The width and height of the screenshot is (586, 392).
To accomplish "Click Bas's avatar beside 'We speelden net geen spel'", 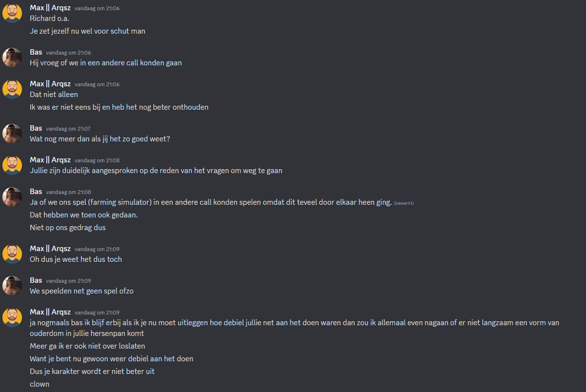I will pyautogui.click(x=12, y=286).
